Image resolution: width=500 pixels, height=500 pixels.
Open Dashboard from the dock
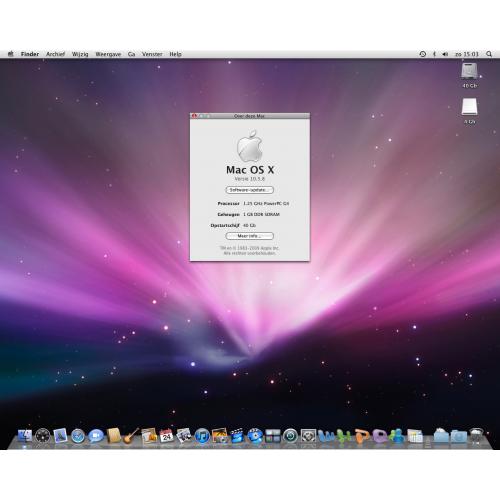pos(42,436)
